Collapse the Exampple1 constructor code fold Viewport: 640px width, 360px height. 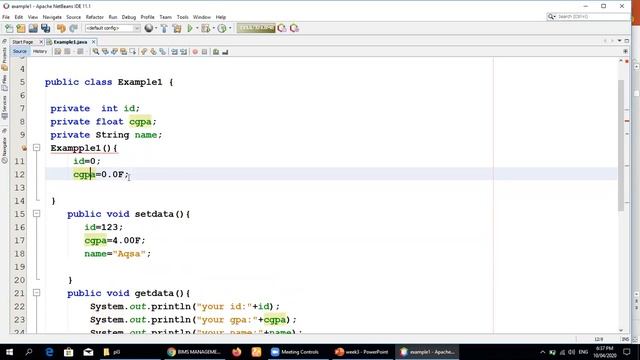pos(36,147)
